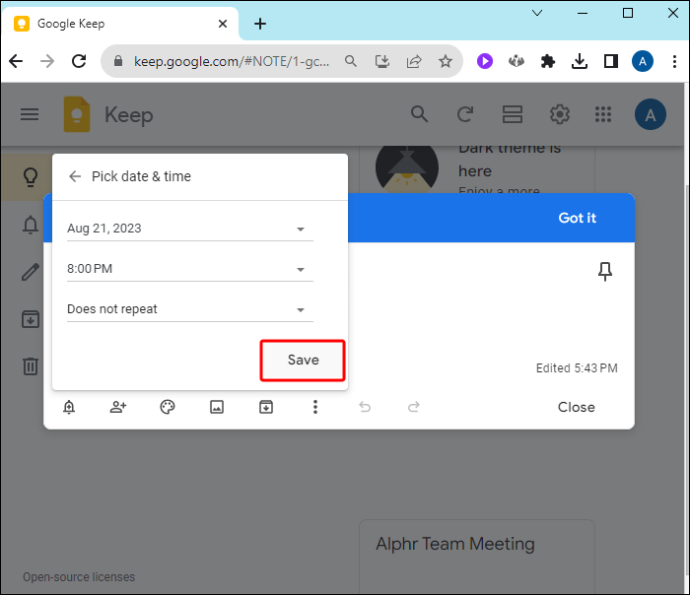Click the Add image icon
This screenshot has height=595, width=690.
coord(217,407)
